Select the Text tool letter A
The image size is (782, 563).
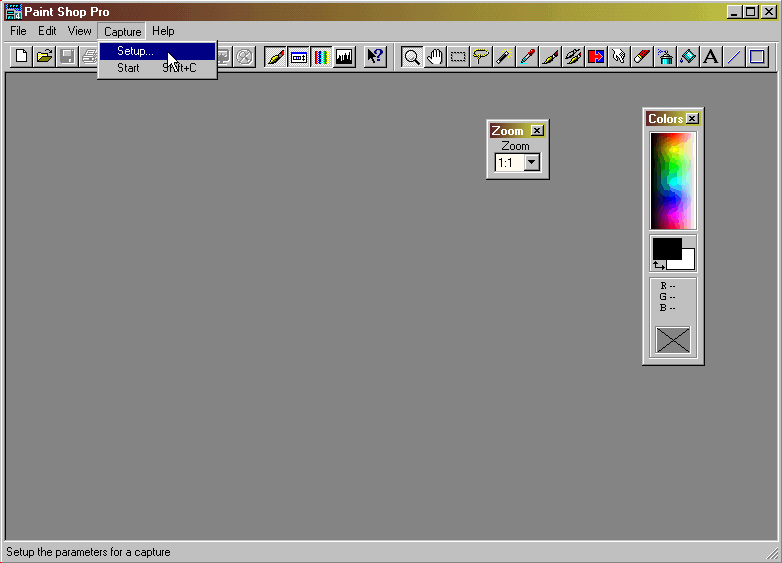tap(710, 57)
